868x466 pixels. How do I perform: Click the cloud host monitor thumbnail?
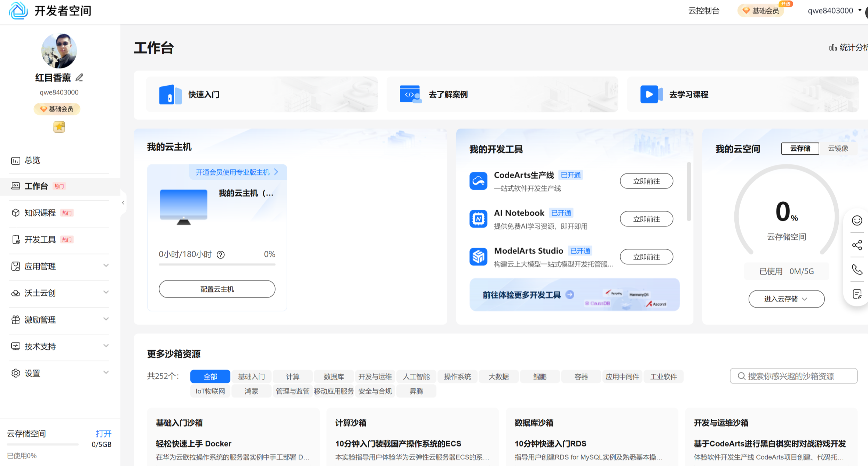(183, 207)
